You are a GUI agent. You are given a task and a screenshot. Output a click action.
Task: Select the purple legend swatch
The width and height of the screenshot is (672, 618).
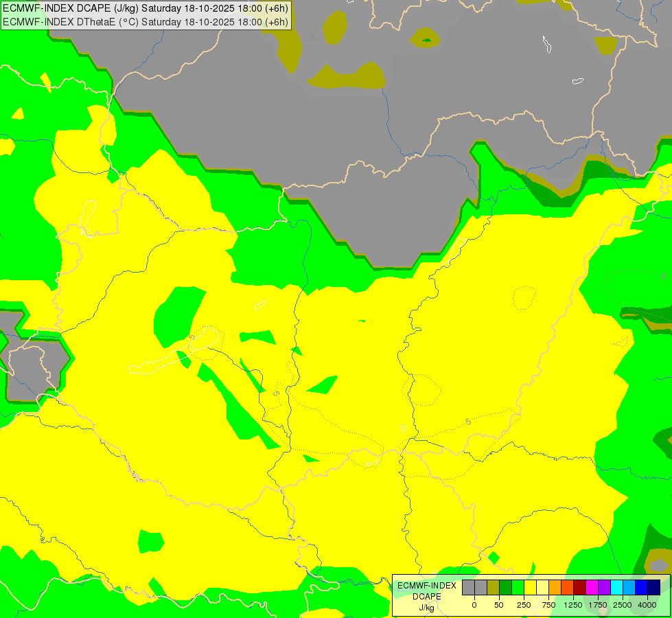pyautogui.click(x=604, y=587)
